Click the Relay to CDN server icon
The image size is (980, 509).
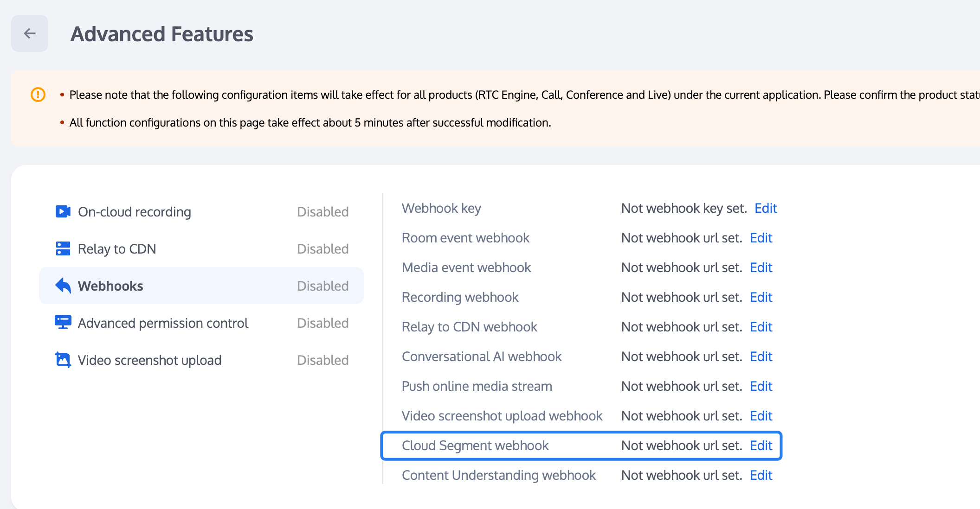point(63,249)
